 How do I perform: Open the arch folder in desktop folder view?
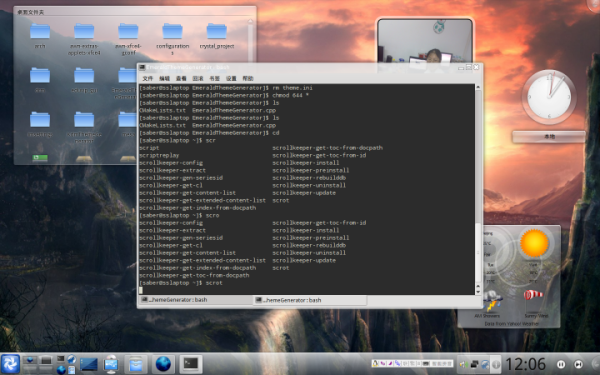(40, 36)
